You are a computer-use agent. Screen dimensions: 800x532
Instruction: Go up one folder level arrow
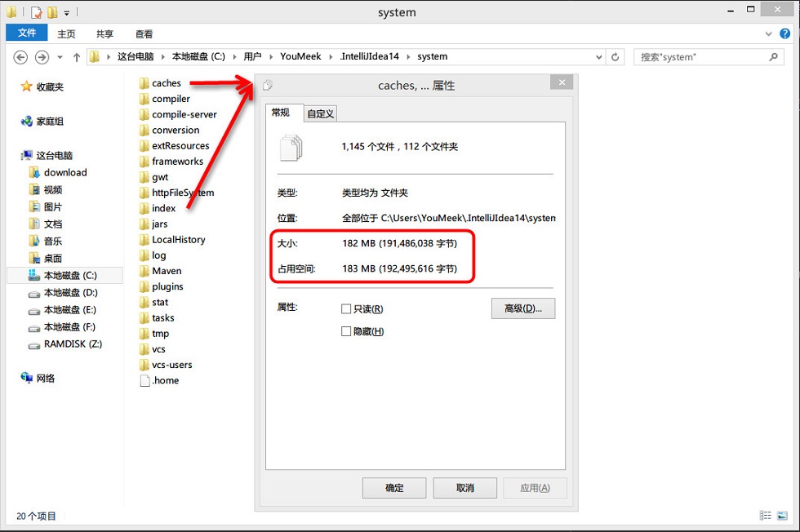77,57
